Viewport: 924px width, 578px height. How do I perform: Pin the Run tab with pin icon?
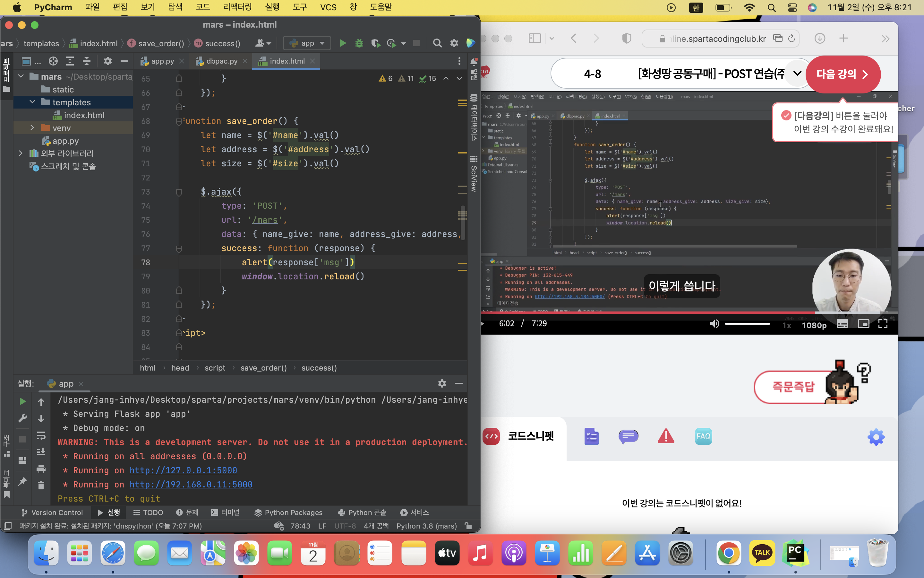pos(22,481)
